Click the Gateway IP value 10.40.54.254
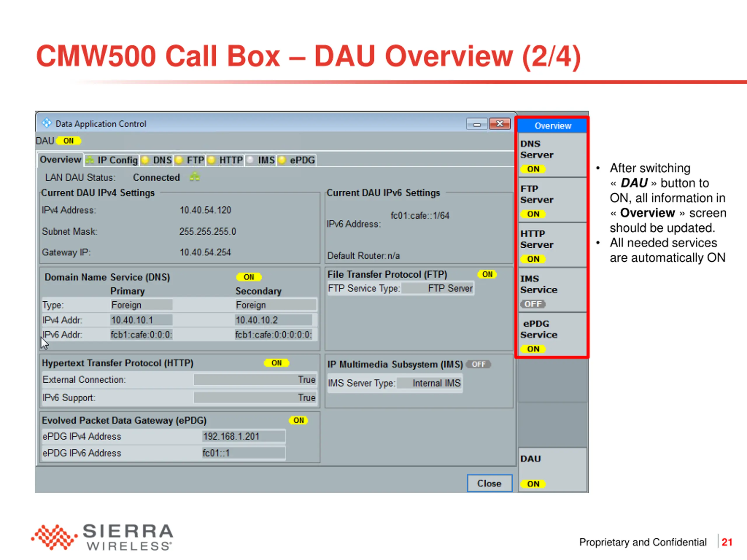The width and height of the screenshot is (747, 560). point(205,252)
